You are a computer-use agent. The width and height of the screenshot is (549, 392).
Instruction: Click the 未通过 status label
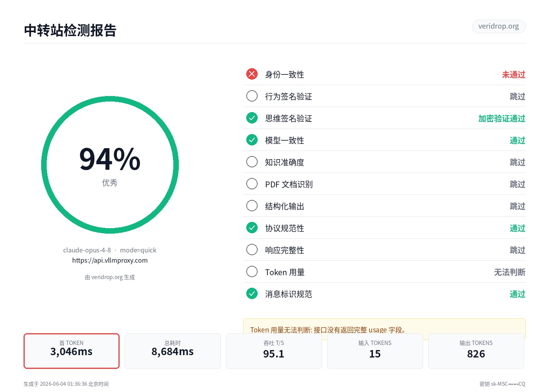(513, 74)
